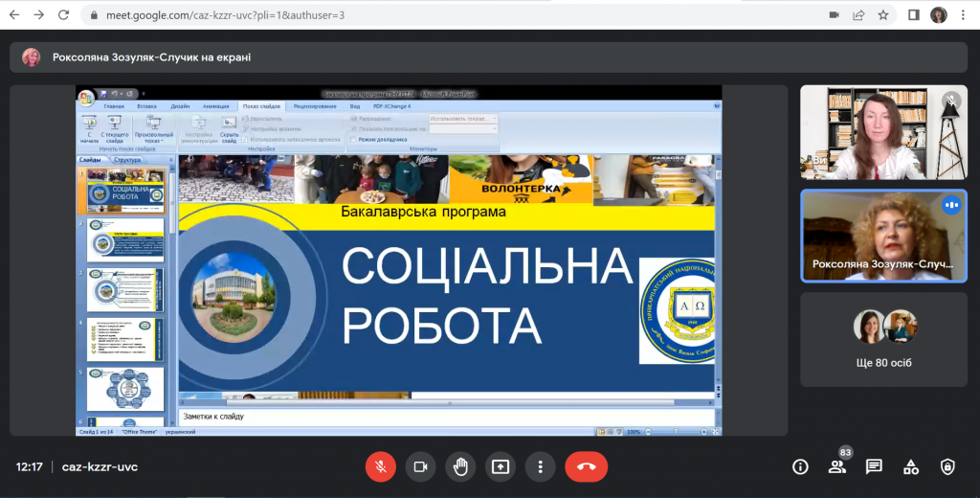Click the Скрыть слайд button
980x498 pixels.
[229, 127]
